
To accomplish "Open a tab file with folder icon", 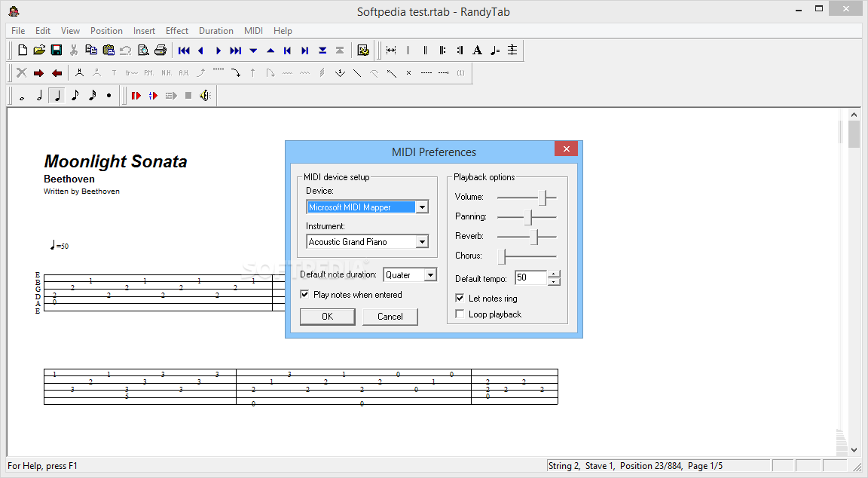I will (39, 51).
